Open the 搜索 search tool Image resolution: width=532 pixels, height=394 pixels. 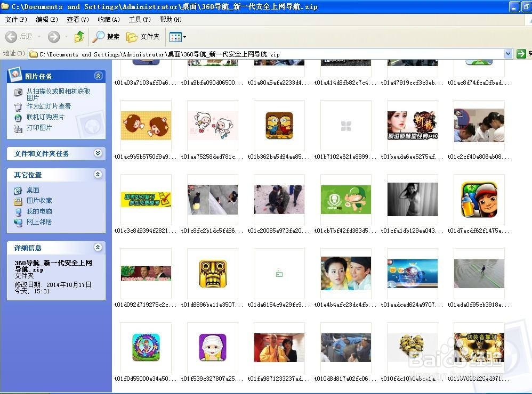[106, 37]
